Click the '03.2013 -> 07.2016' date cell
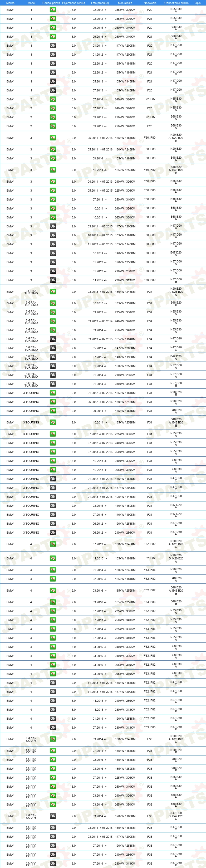 (100, 292)
